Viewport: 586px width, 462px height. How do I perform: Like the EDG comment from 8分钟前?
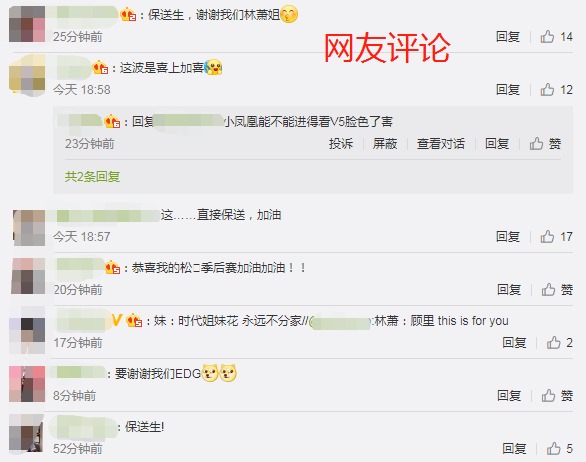(x=557, y=395)
